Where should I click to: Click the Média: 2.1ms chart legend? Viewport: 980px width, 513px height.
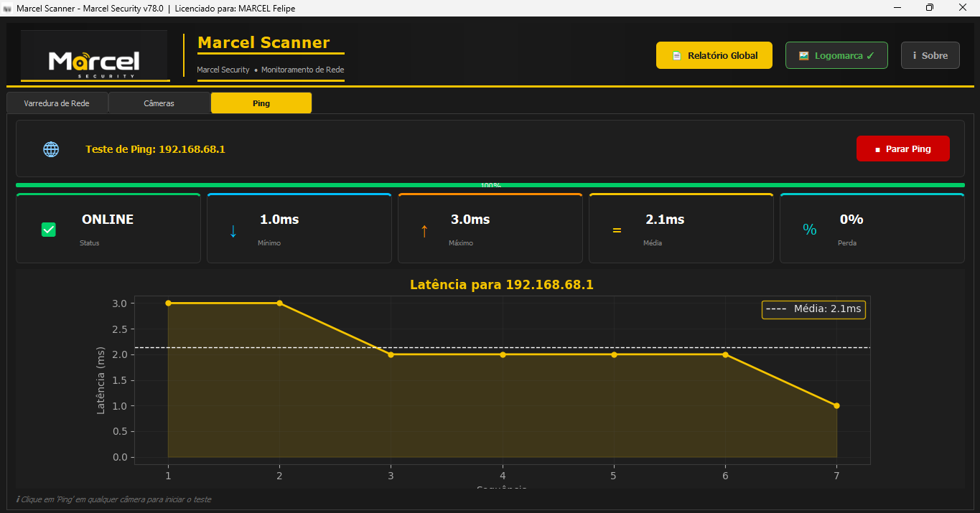tap(814, 309)
